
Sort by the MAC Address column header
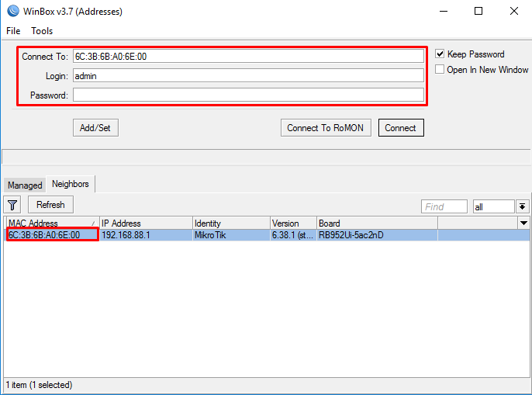(x=51, y=223)
